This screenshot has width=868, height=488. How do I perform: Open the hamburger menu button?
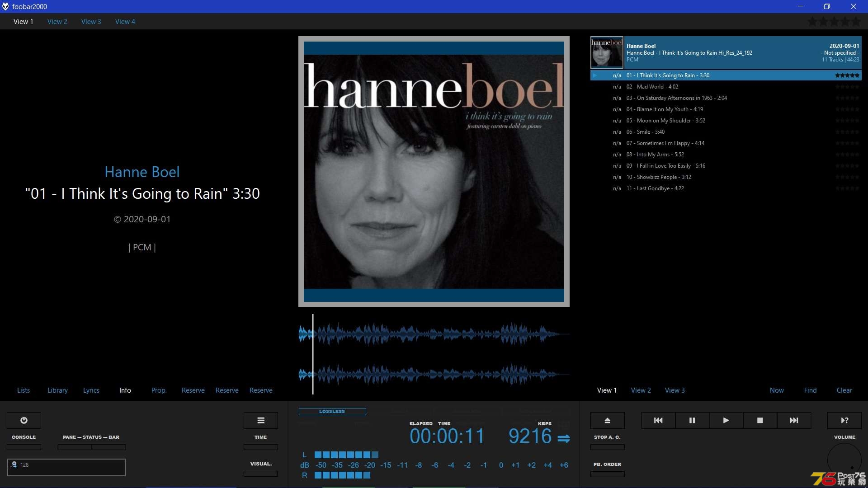pyautogui.click(x=261, y=420)
